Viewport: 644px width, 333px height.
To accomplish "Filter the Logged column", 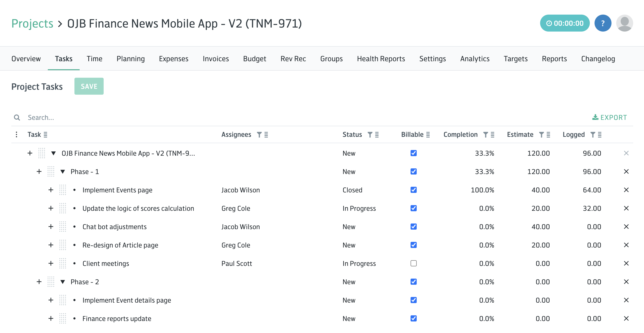I will tap(593, 135).
